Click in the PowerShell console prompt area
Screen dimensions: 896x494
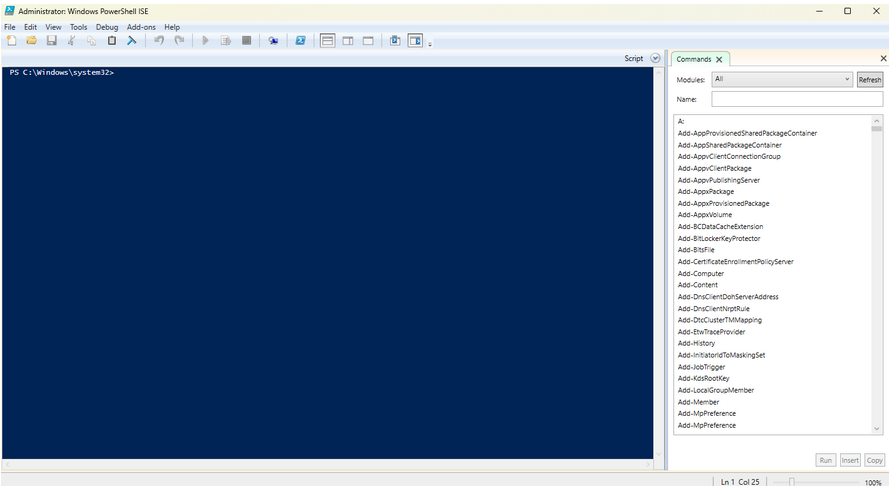pyautogui.click(x=327, y=263)
